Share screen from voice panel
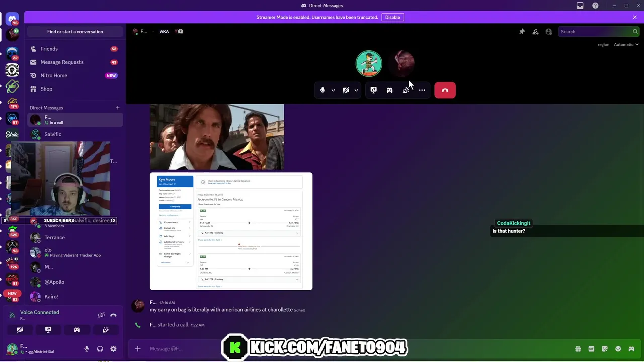Image resolution: width=644 pixels, height=362 pixels. [x=48, y=330]
